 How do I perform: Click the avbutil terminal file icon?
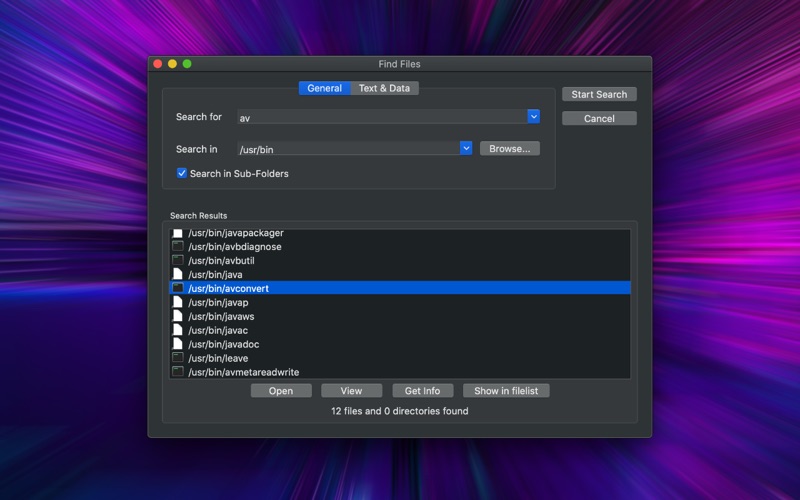pos(178,260)
